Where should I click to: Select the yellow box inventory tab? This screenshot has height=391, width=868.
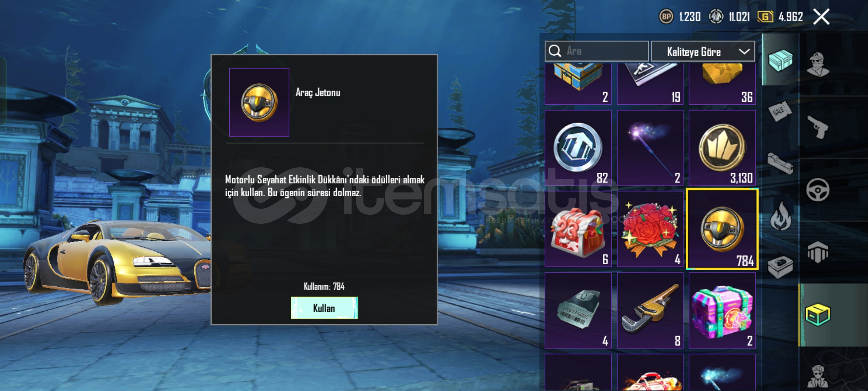click(x=818, y=315)
